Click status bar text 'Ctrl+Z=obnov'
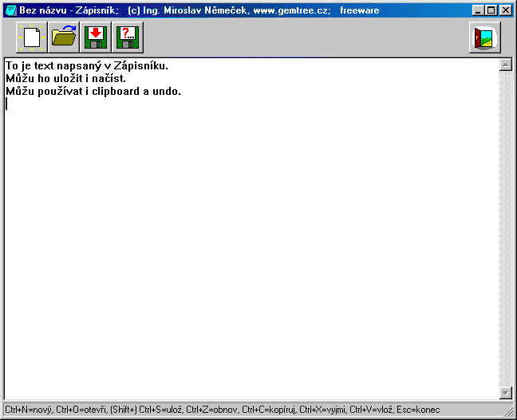Image resolution: width=517 pixels, height=420 pixels. point(211,410)
